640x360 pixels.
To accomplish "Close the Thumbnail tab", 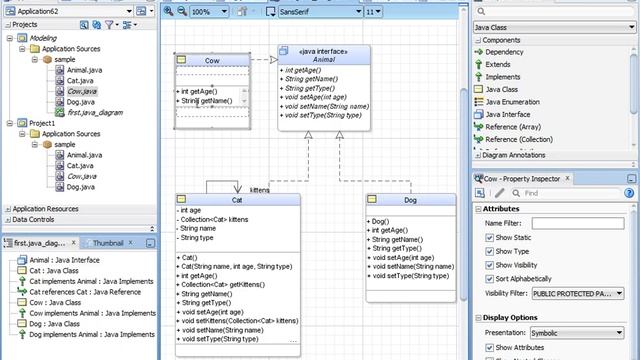I will coord(130,242).
